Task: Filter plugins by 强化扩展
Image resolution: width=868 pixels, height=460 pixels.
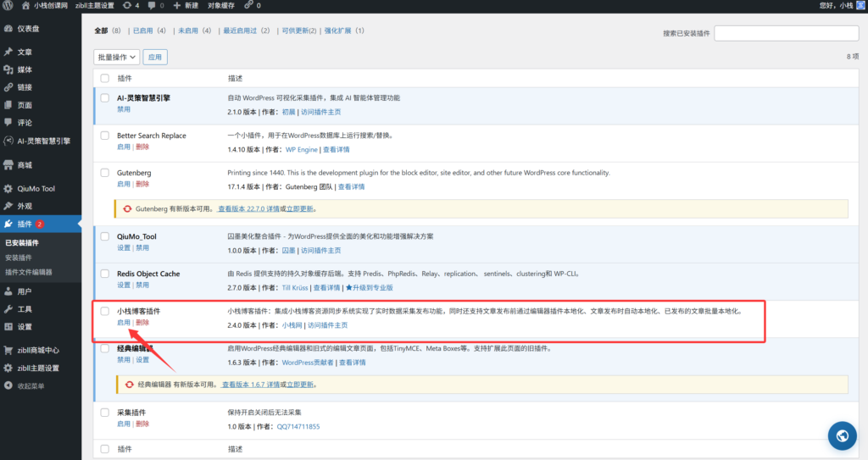Action: [x=337, y=31]
